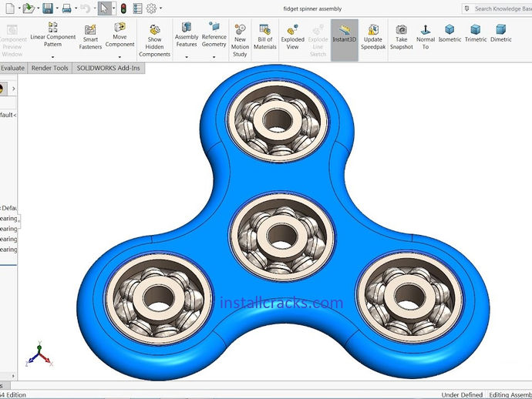Viewport: 532px width, 399px height.
Task: Click the fidget spinner assembly title
Action: (312, 8)
